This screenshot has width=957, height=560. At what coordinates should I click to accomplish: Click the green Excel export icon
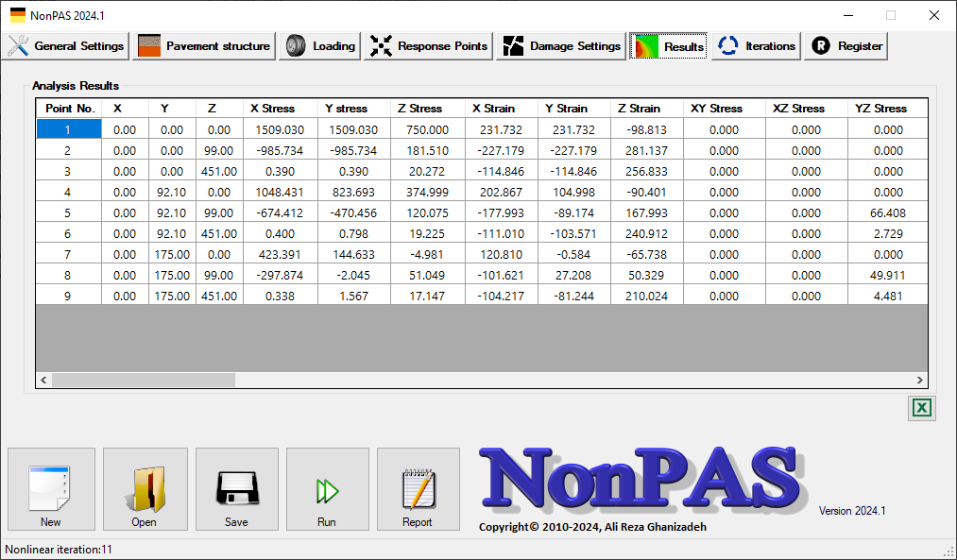point(922,408)
